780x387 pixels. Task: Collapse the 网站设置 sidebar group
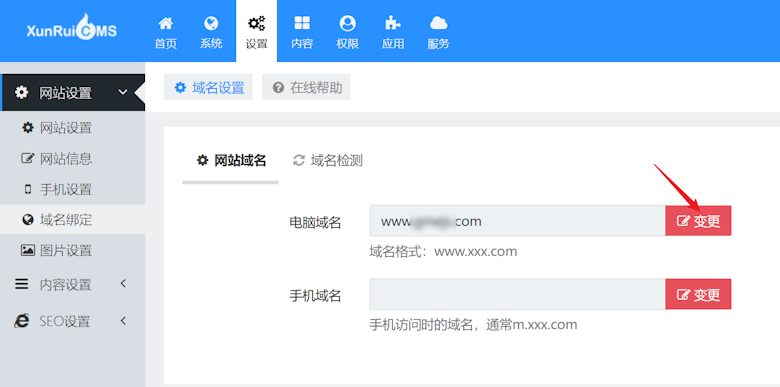(x=73, y=93)
